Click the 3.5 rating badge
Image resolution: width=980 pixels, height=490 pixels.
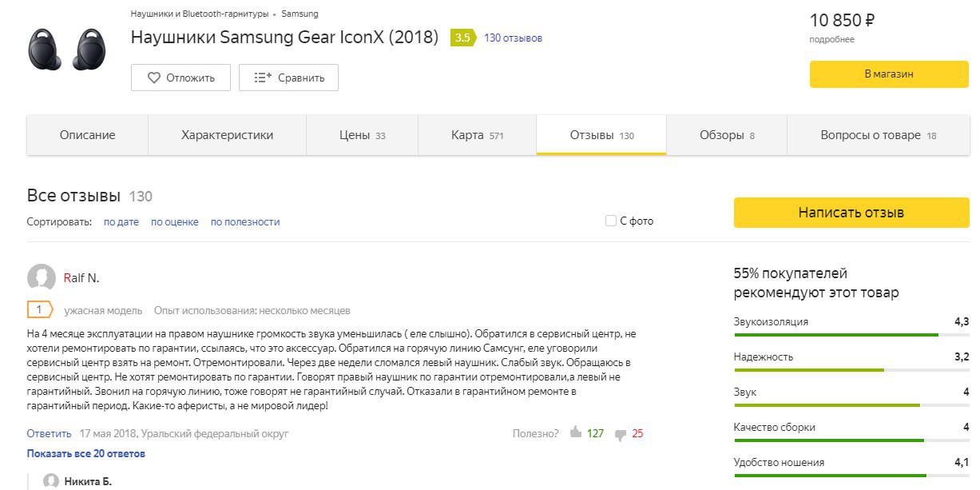(462, 38)
